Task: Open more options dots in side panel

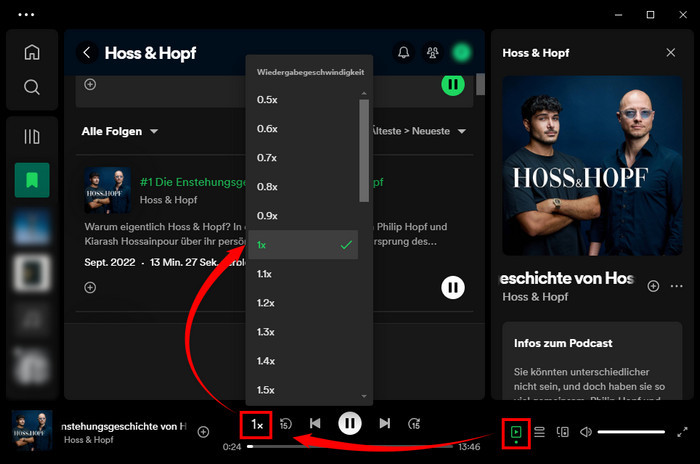Action: [676, 286]
